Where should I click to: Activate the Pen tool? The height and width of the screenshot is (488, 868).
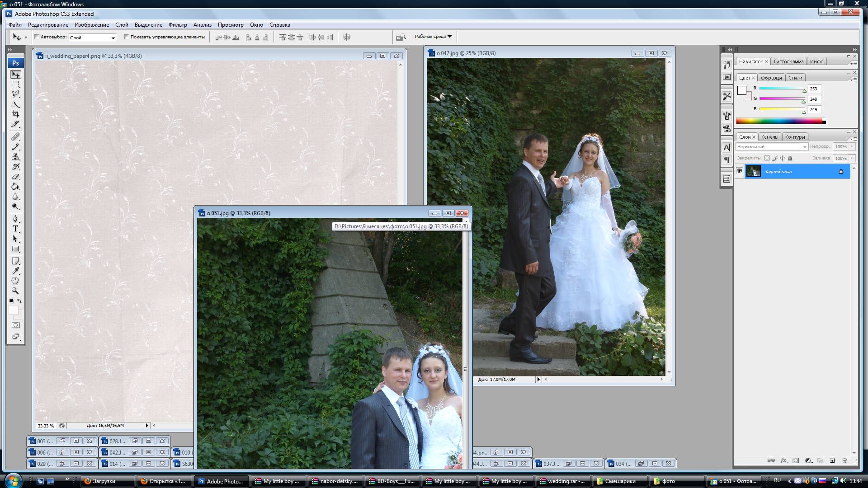click(x=15, y=219)
